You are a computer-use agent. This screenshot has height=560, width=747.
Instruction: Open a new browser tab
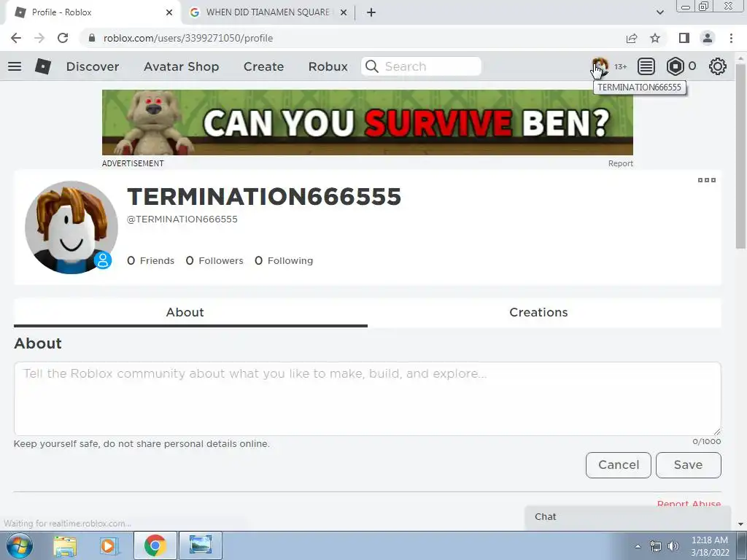click(371, 12)
